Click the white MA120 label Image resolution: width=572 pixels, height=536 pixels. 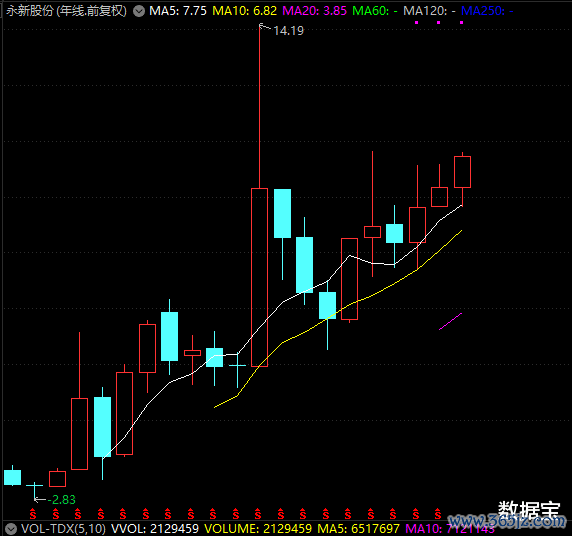tap(429, 11)
